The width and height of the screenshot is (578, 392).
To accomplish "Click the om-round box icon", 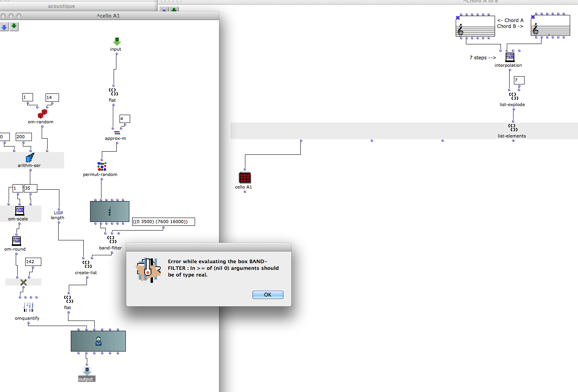I will tap(17, 241).
